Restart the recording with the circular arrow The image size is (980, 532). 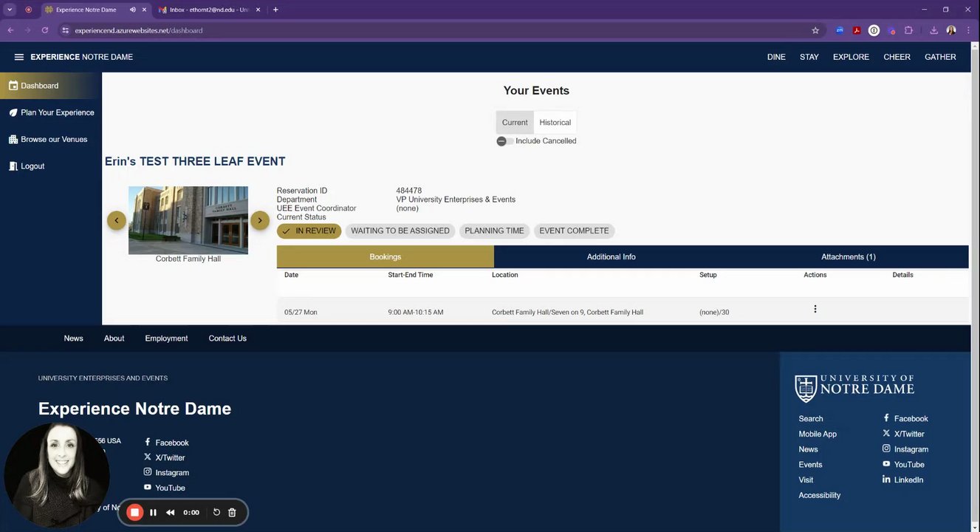coord(216,512)
